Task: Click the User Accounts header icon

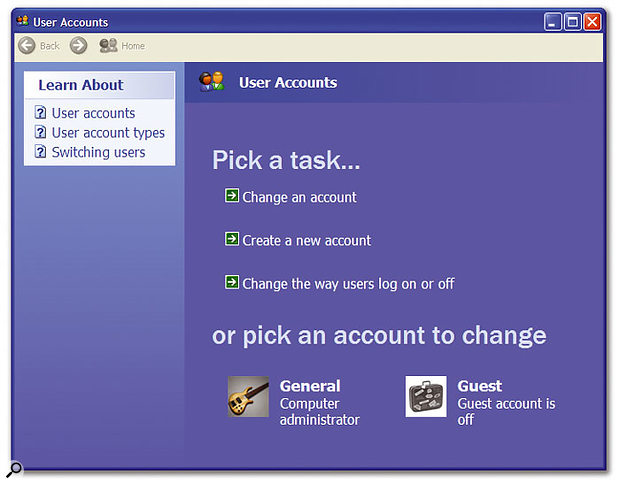Action: (212, 82)
